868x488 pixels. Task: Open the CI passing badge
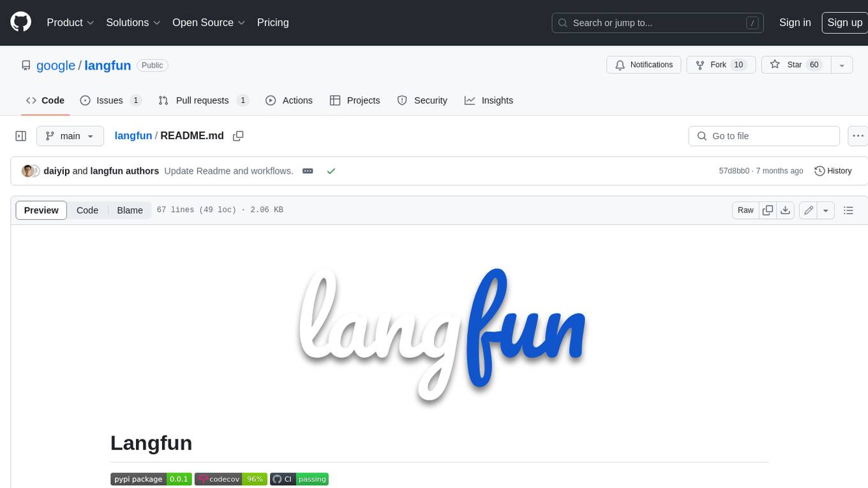point(299,479)
